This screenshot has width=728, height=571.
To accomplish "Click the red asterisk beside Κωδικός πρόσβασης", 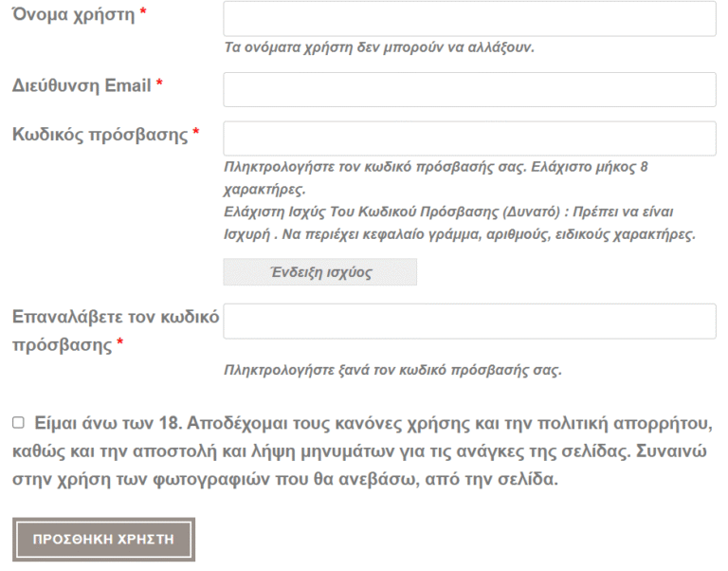I will [x=196, y=131].
